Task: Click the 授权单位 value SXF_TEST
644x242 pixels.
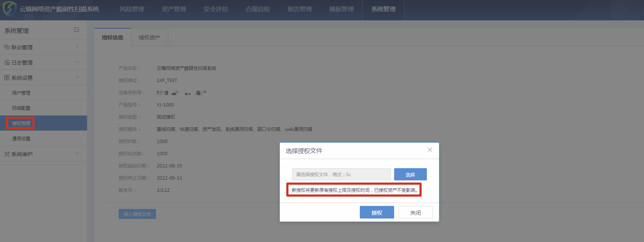Action: (167, 80)
